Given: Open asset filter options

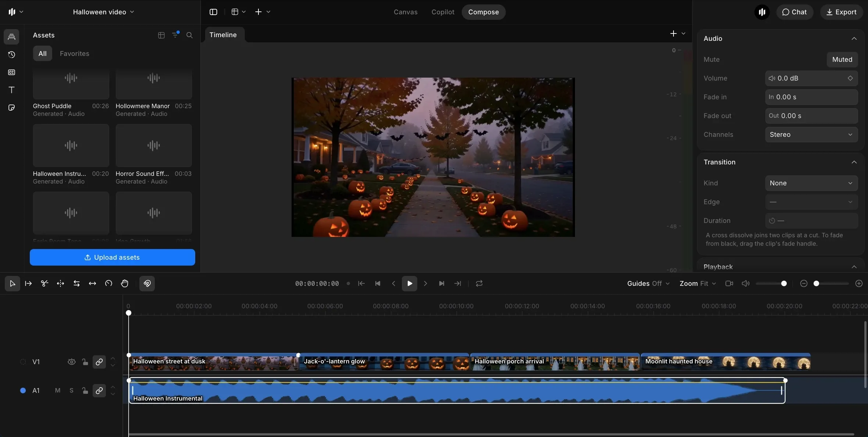Looking at the screenshot, I should tap(175, 35).
